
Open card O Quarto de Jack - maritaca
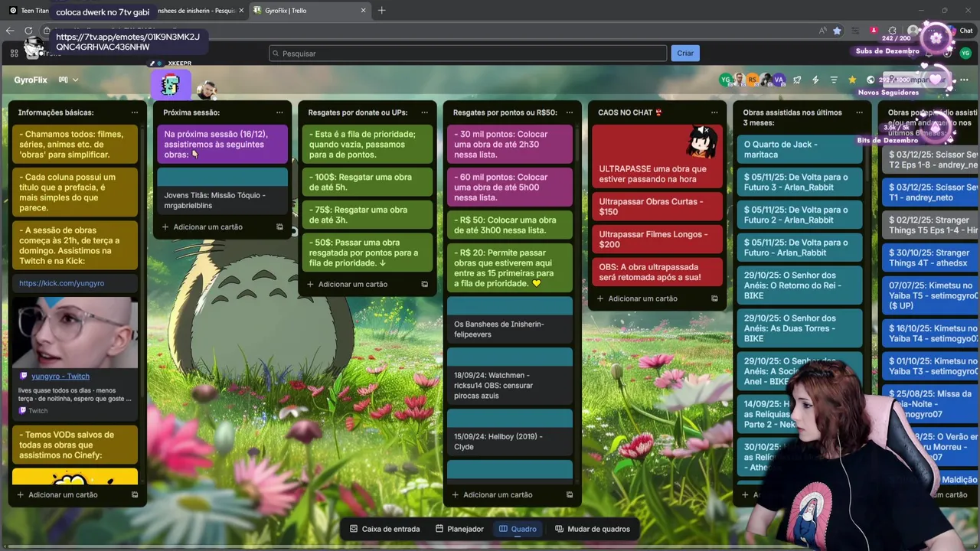(799, 149)
